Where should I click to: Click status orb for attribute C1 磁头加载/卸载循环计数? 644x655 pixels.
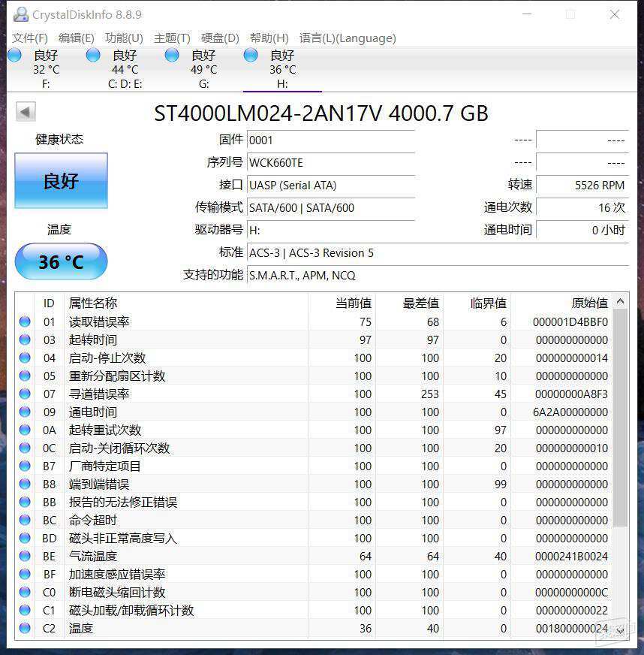click(x=25, y=610)
